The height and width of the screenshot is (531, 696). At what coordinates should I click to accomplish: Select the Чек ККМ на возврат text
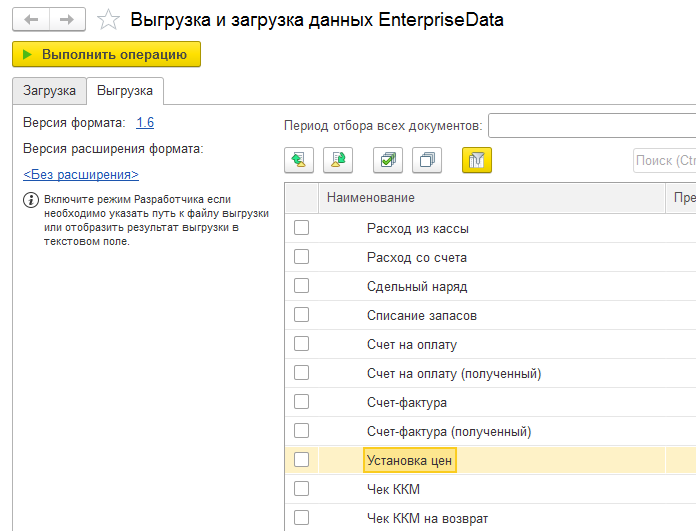click(x=427, y=519)
